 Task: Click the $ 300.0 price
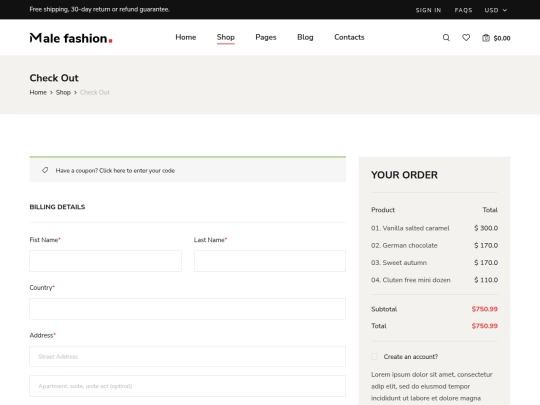[486, 228]
